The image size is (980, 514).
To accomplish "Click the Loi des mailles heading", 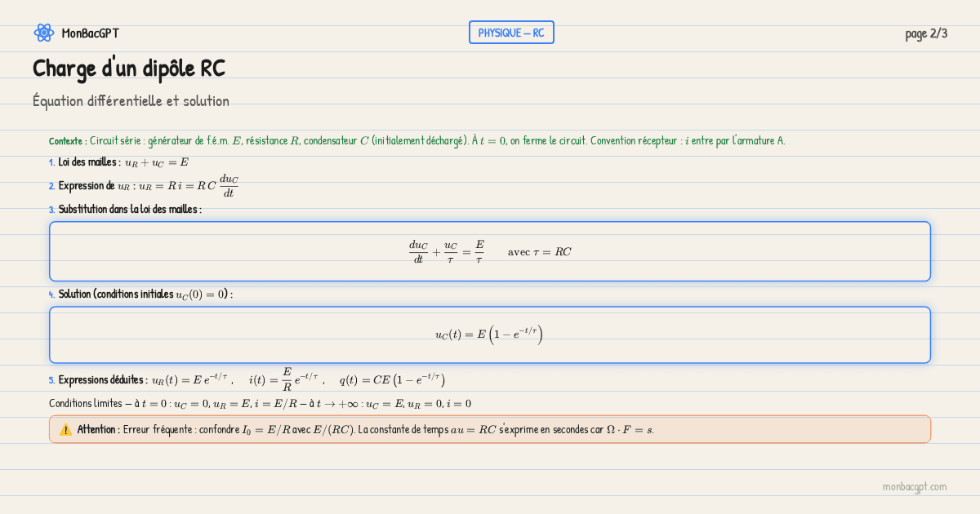I will (89, 162).
